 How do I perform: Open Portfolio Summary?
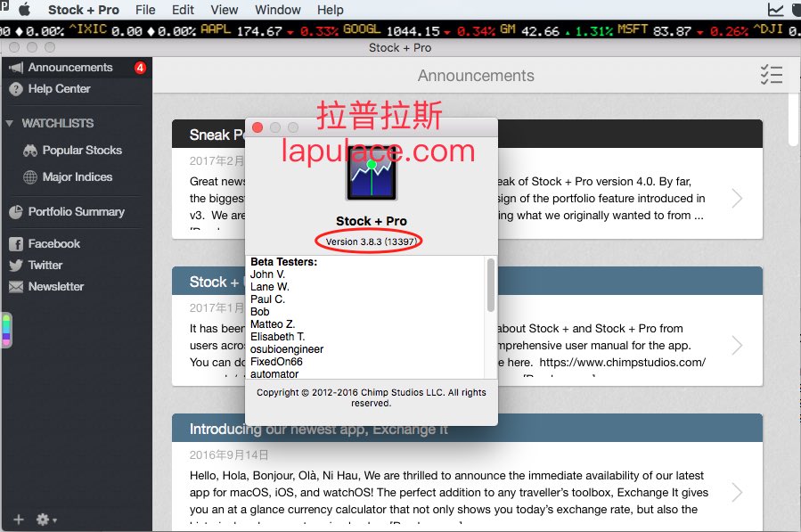pos(77,211)
